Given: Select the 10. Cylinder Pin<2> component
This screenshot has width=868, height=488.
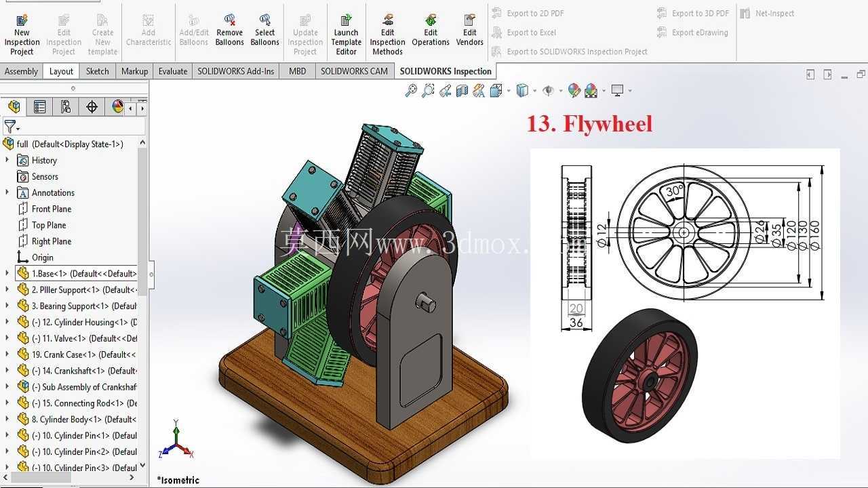Looking at the screenshot, I should coord(84,452).
